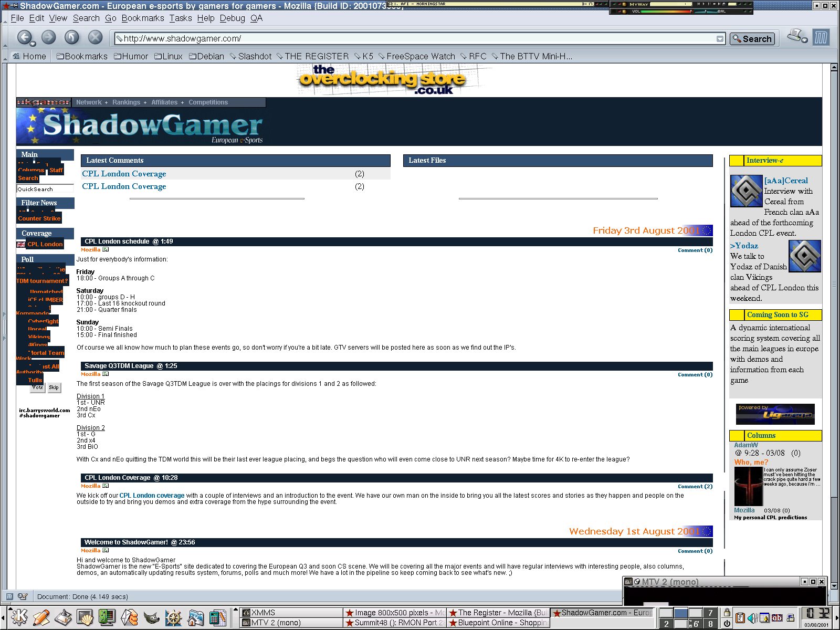
Task: Launch the calculator icon in the panel
Action: (x=217, y=617)
